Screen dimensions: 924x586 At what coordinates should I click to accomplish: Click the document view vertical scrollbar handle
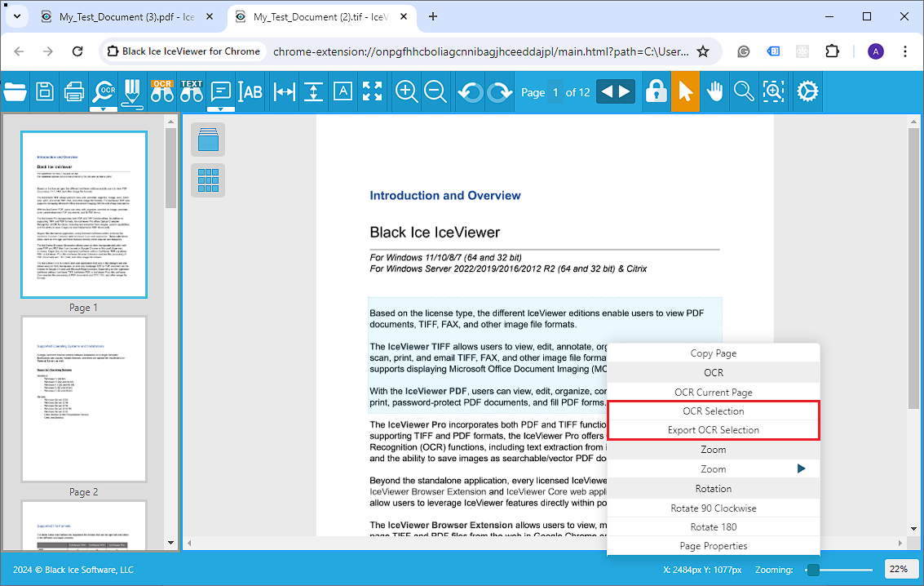[913, 269]
